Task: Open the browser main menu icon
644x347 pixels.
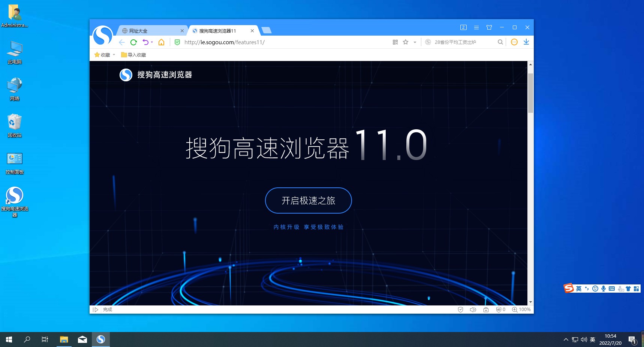Action: (476, 27)
